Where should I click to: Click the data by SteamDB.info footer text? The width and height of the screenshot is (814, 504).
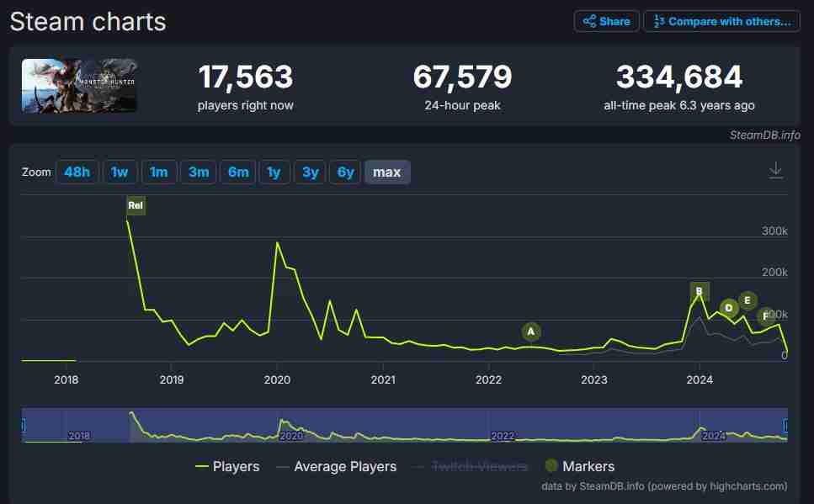pyautogui.click(x=664, y=486)
